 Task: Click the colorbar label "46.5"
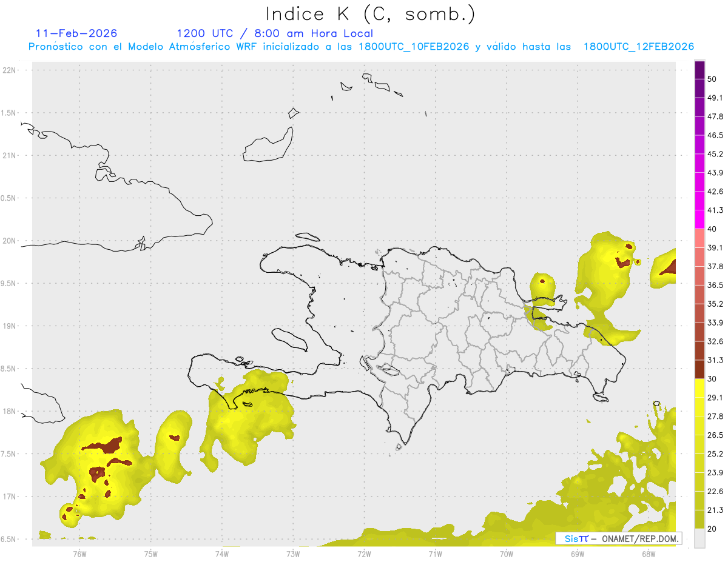(715, 135)
